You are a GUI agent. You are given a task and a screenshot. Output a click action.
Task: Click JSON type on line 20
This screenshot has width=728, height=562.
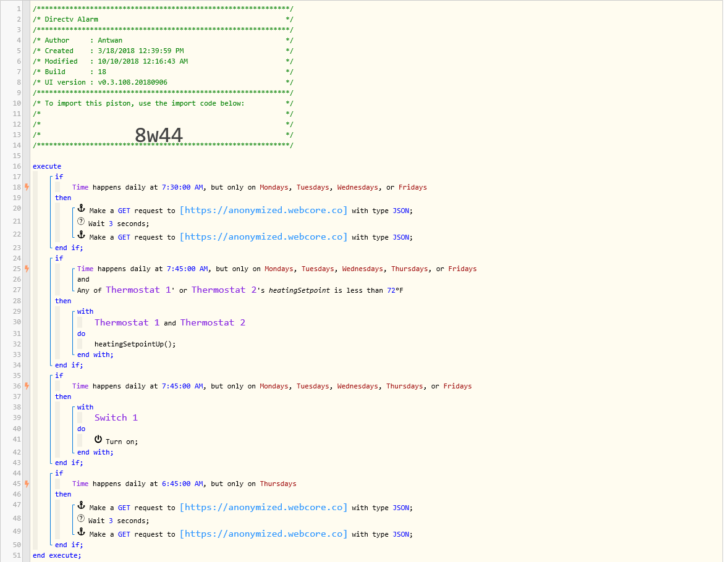[x=400, y=211]
